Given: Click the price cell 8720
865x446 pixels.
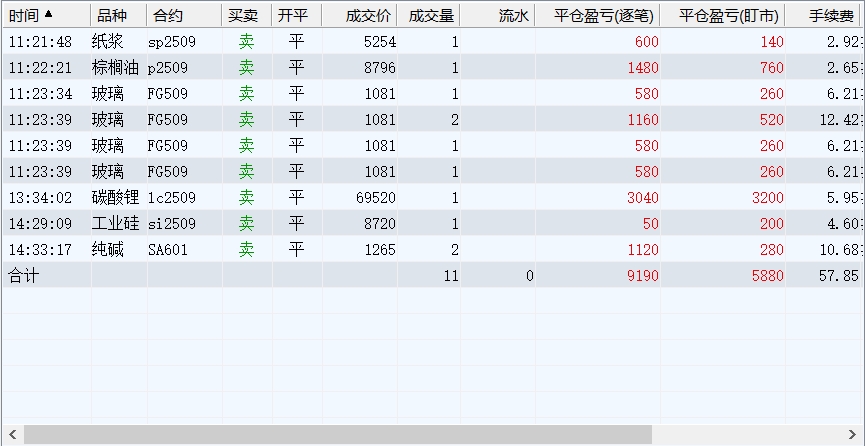Looking at the screenshot, I should [380, 224].
